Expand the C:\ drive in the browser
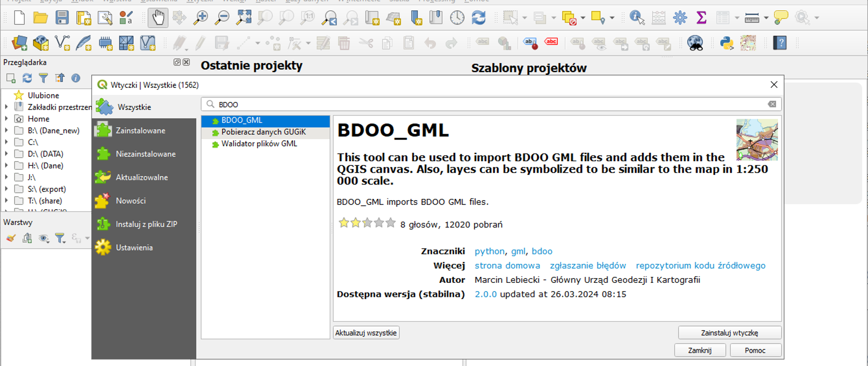The height and width of the screenshot is (366, 868). tap(6, 142)
